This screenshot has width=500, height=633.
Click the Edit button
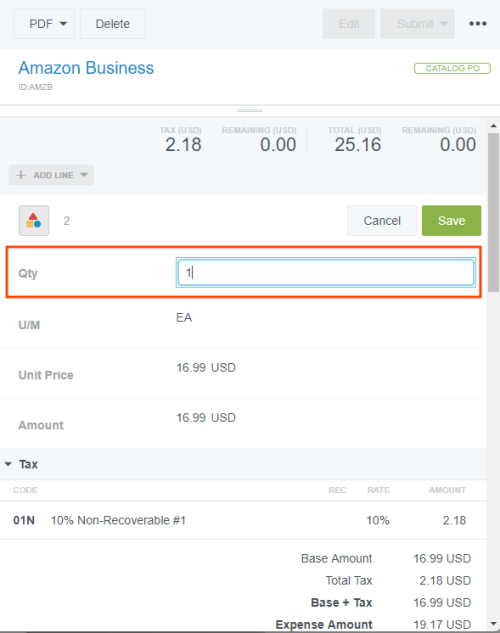click(x=349, y=24)
